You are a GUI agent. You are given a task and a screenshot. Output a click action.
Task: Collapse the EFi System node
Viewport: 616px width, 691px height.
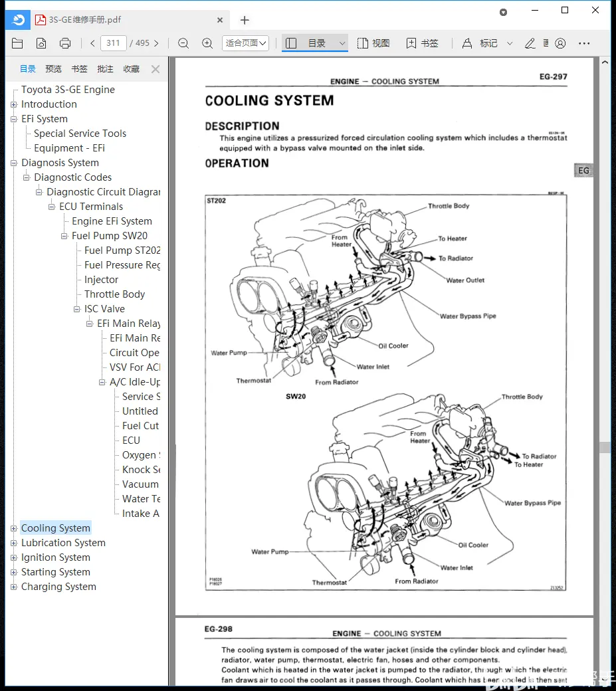click(x=14, y=120)
